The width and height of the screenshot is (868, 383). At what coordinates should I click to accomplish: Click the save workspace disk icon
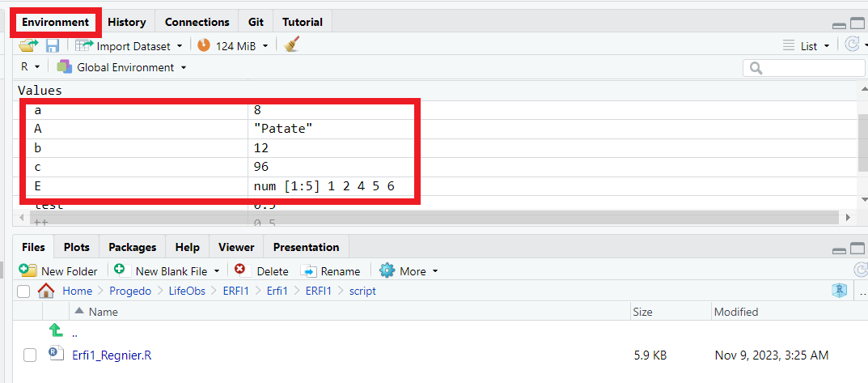[53, 46]
